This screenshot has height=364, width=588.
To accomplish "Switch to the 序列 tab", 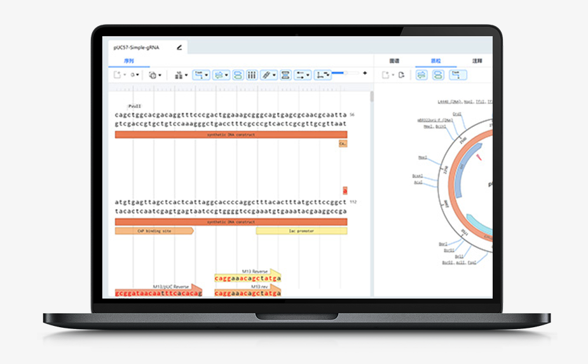I will pos(129,61).
